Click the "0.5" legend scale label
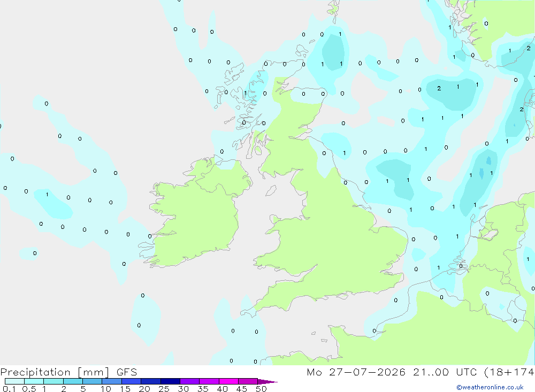The height and width of the screenshot is (392, 535). (29, 389)
